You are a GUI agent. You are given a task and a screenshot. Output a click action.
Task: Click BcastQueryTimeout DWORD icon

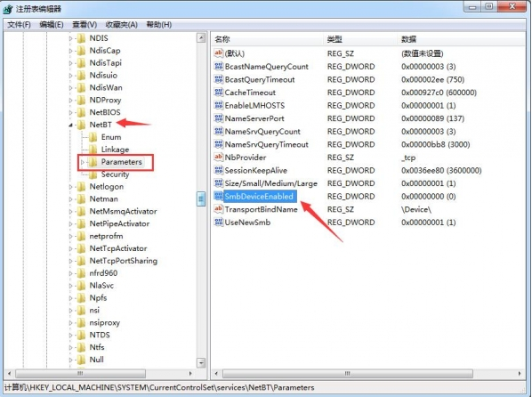click(219, 79)
